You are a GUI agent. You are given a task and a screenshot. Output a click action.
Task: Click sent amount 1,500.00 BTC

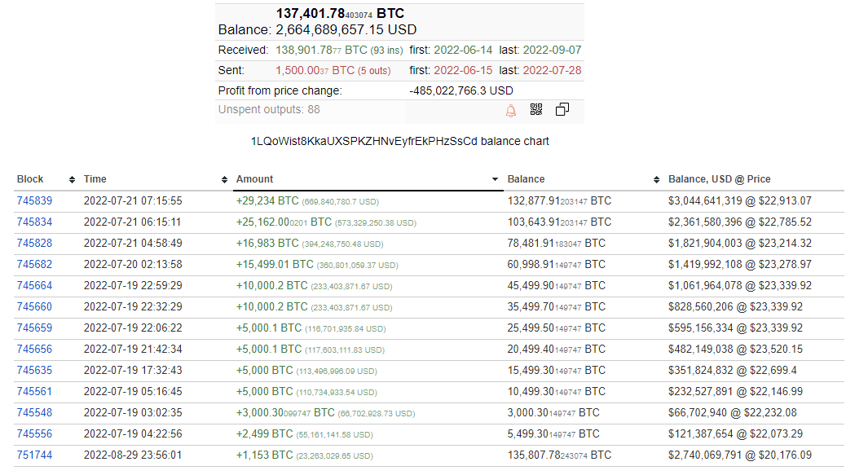(315, 70)
